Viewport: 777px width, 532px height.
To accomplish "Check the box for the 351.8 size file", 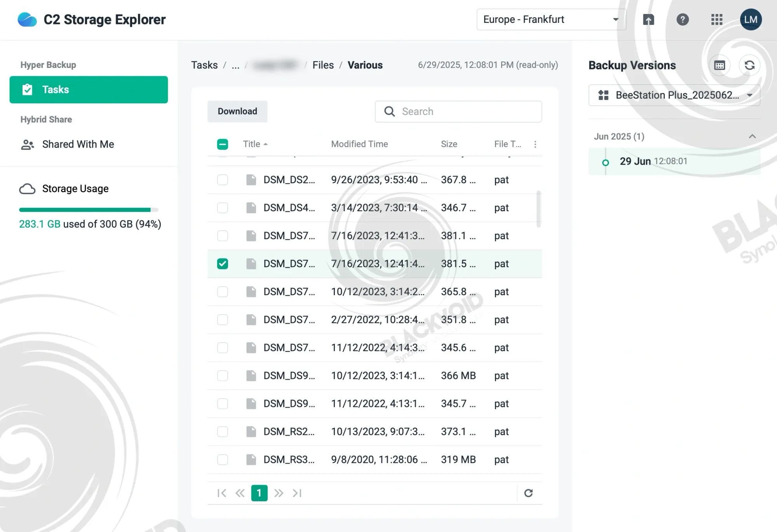I will (223, 320).
